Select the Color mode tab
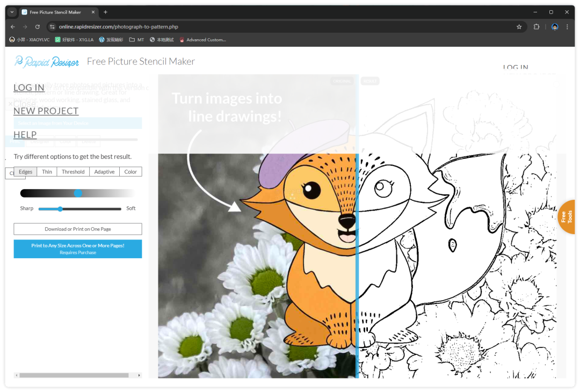 click(x=130, y=172)
